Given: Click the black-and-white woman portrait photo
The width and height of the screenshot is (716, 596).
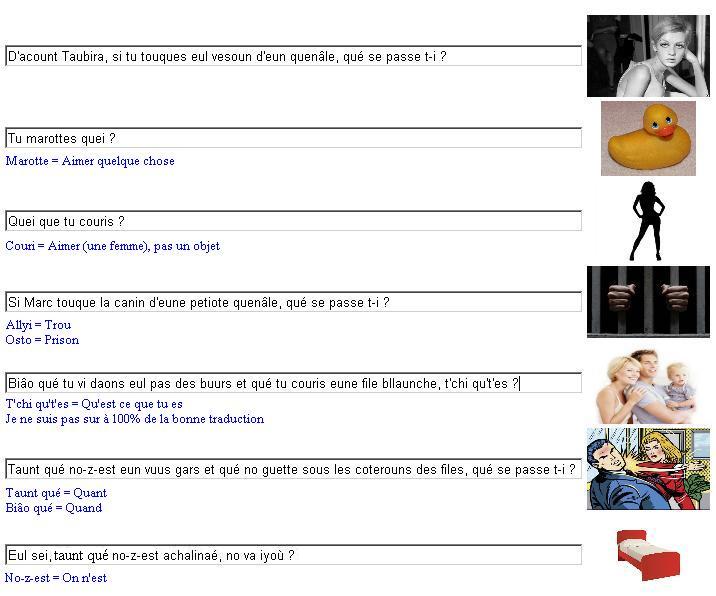Looking at the screenshot, I should coord(648,56).
